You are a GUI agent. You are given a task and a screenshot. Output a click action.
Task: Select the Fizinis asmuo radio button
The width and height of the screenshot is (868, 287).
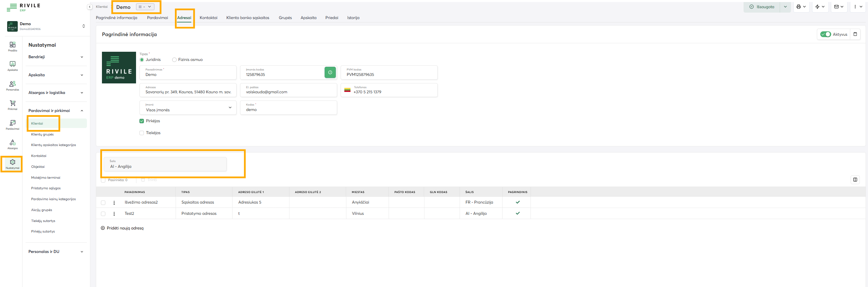(175, 60)
